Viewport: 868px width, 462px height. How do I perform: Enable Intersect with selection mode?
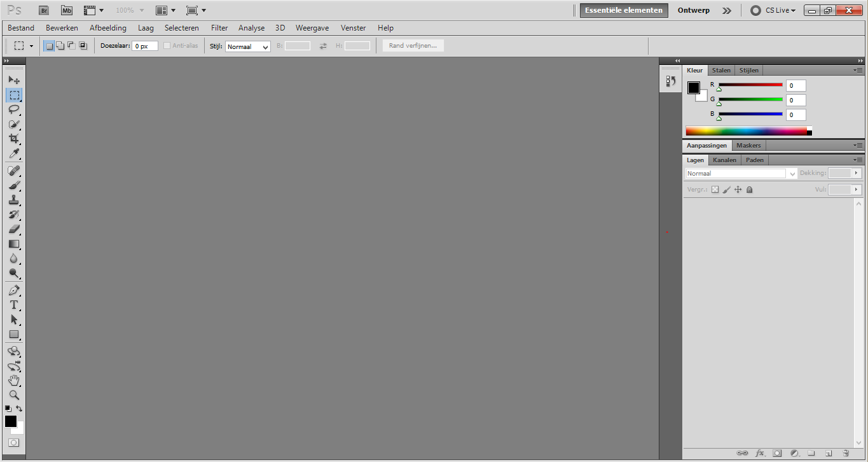click(x=83, y=46)
